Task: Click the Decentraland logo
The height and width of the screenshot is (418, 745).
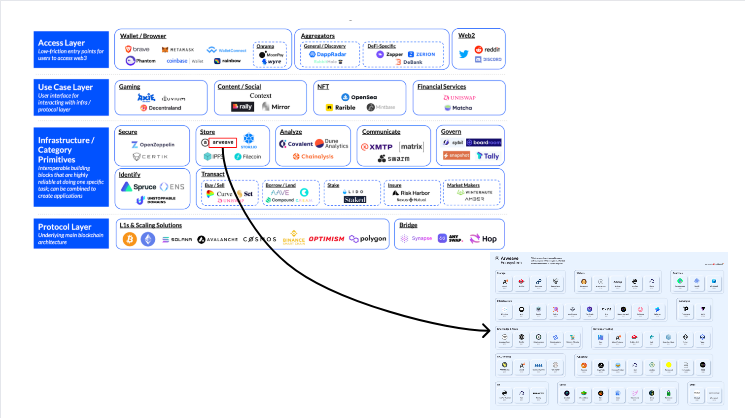Action: pyautogui.click(x=161, y=108)
